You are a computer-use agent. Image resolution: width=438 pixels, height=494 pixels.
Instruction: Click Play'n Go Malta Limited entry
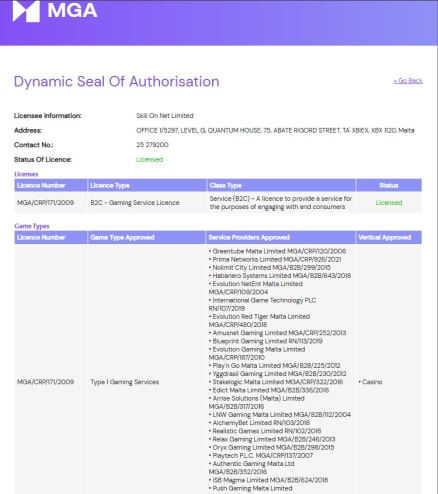pos(275,366)
